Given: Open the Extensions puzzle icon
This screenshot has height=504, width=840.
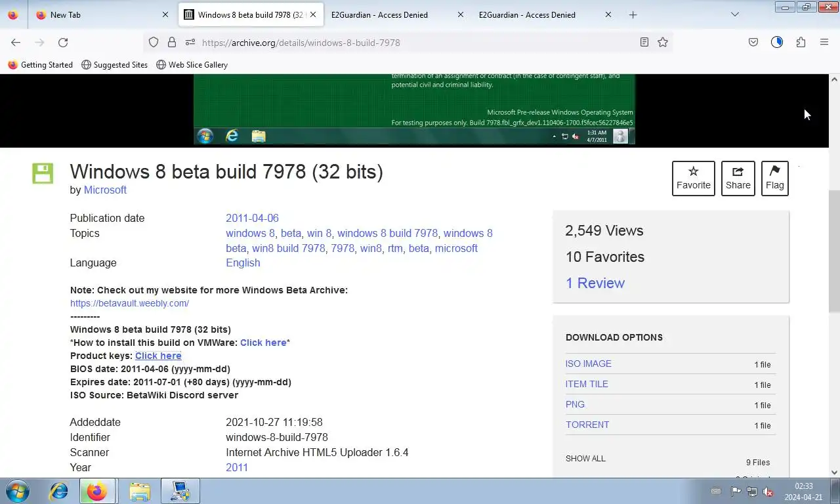Looking at the screenshot, I should [801, 43].
